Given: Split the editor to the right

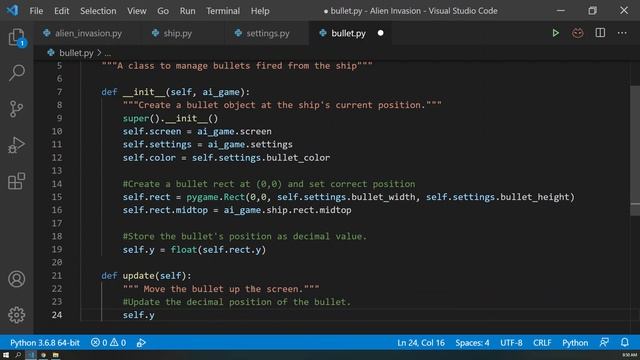Looking at the screenshot, I should pos(600,33).
